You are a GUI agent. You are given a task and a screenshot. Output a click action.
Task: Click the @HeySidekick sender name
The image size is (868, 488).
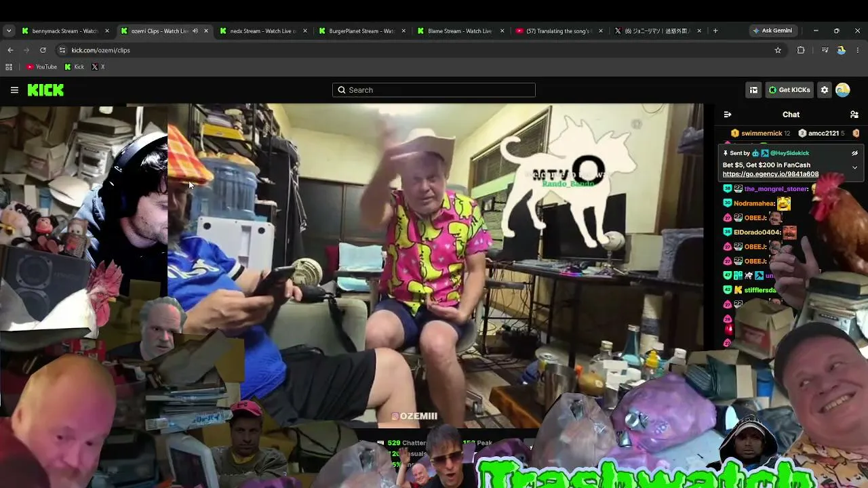[x=789, y=153]
